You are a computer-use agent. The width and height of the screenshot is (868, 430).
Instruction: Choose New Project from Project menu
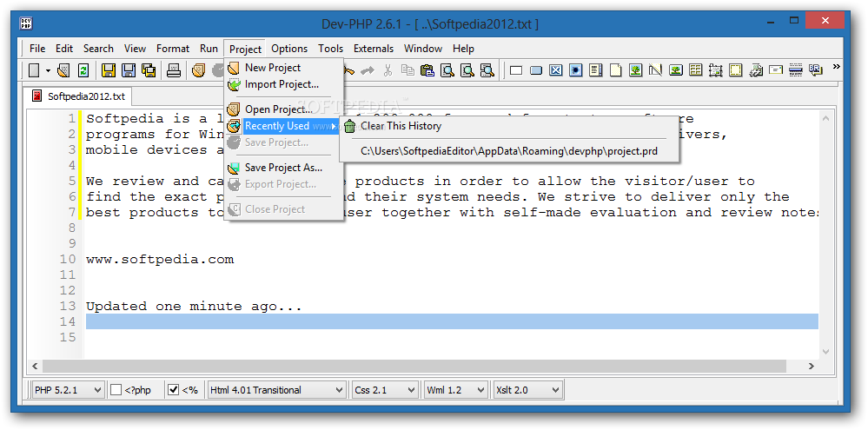click(x=284, y=68)
